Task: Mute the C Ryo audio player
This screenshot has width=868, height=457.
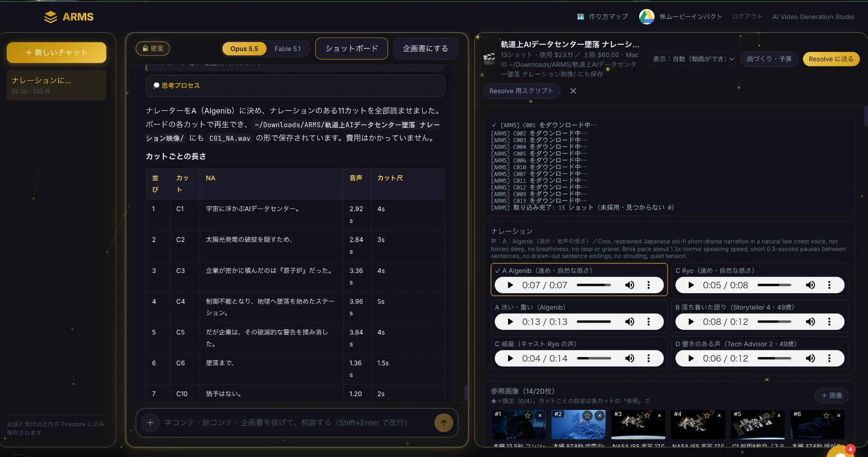Action: pos(811,285)
